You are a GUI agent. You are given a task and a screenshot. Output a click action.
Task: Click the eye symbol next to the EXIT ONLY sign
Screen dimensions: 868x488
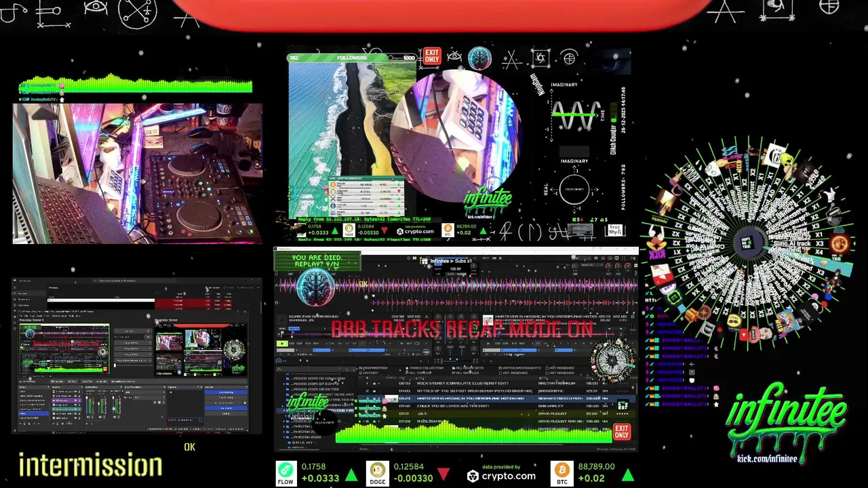tap(454, 57)
